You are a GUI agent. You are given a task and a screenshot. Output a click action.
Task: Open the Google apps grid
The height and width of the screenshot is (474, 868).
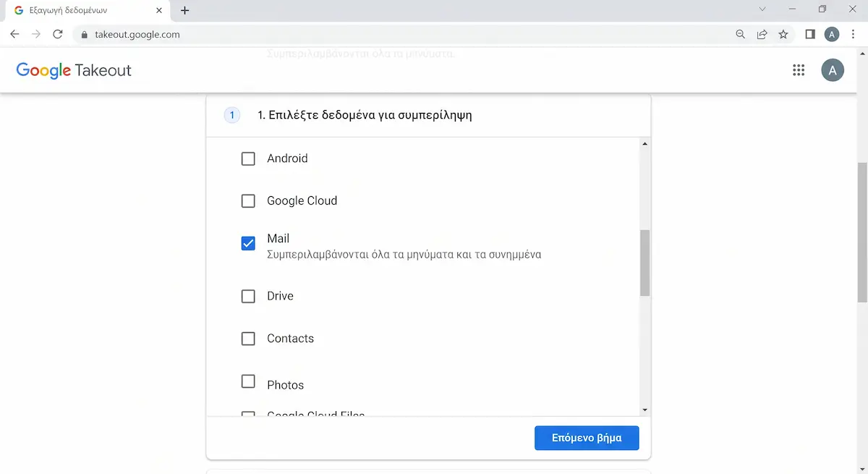tap(799, 70)
